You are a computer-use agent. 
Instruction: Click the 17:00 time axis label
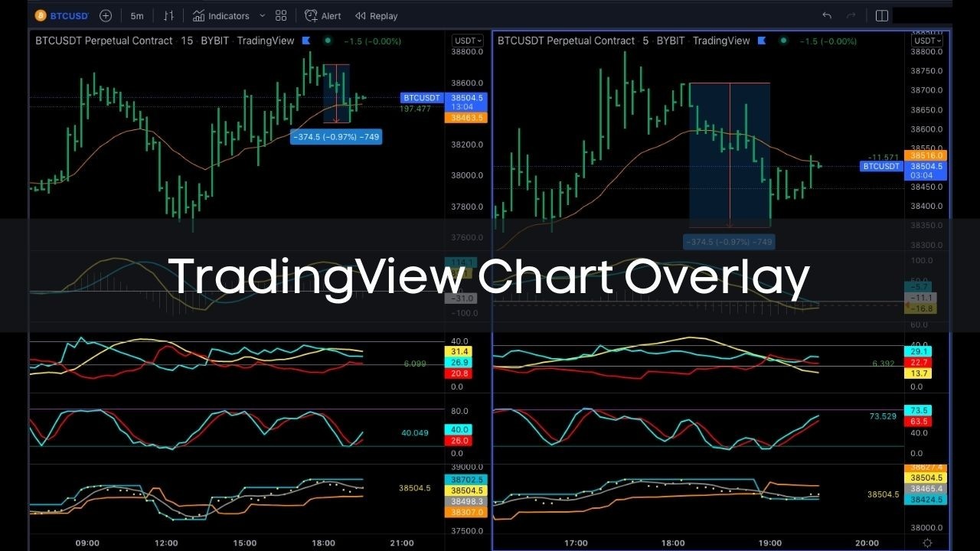(576, 543)
